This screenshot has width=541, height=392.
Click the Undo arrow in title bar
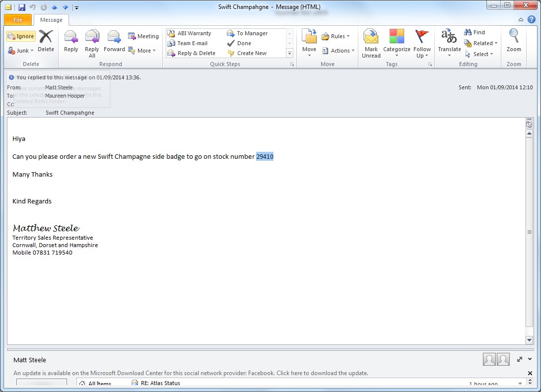33,7
